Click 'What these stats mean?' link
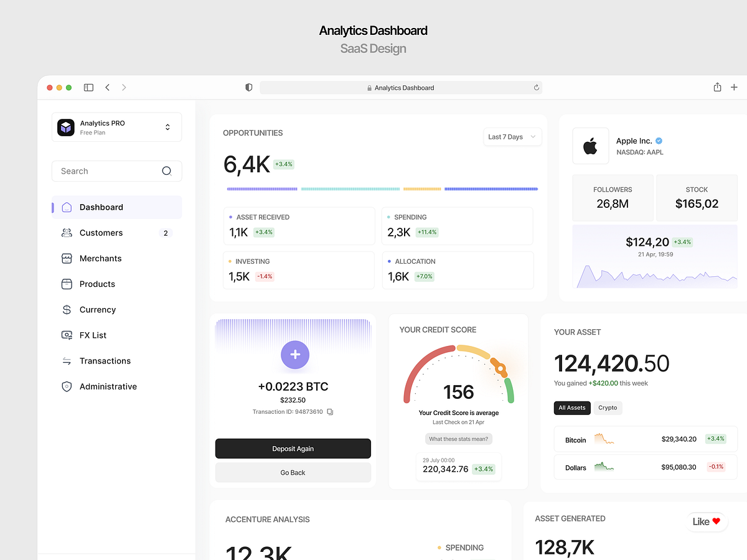 (458, 439)
